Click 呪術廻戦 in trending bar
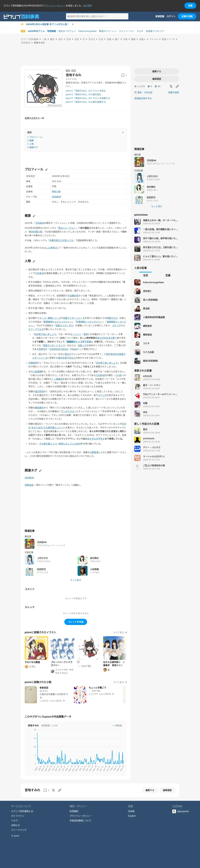 pyautogui.click(x=52, y=31)
